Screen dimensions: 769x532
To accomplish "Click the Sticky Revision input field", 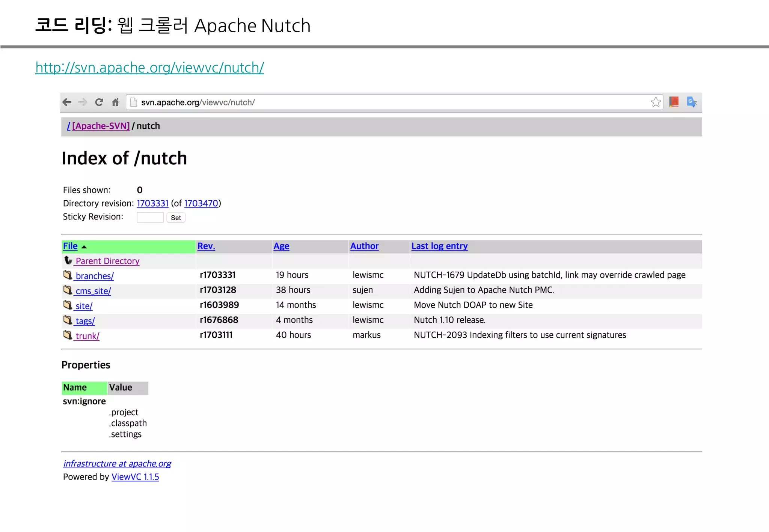I will pyautogui.click(x=150, y=218).
